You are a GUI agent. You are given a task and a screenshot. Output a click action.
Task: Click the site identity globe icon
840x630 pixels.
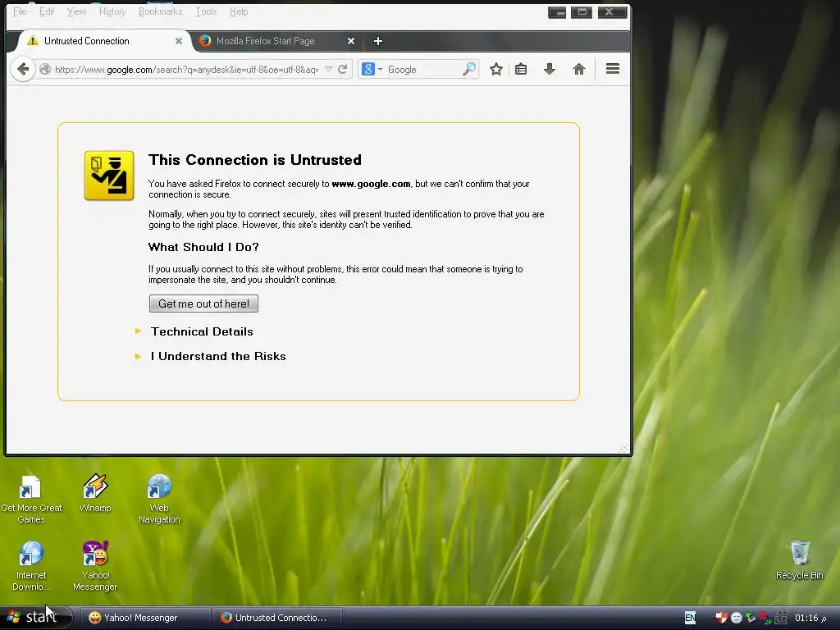(45, 69)
